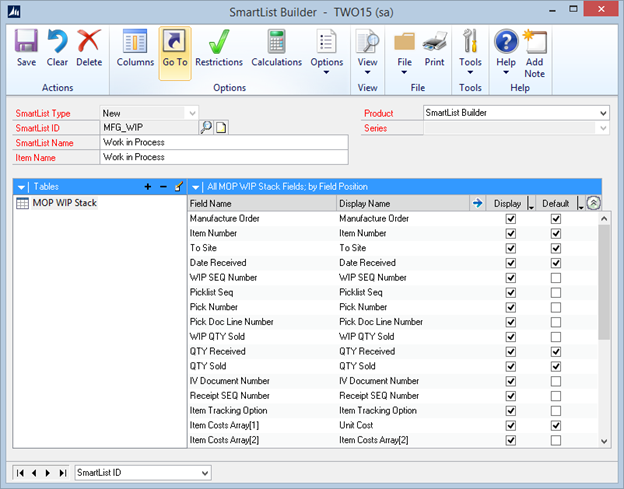Open the View dropdown arrow
The height and width of the screenshot is (489, 624).
(367, 72)
